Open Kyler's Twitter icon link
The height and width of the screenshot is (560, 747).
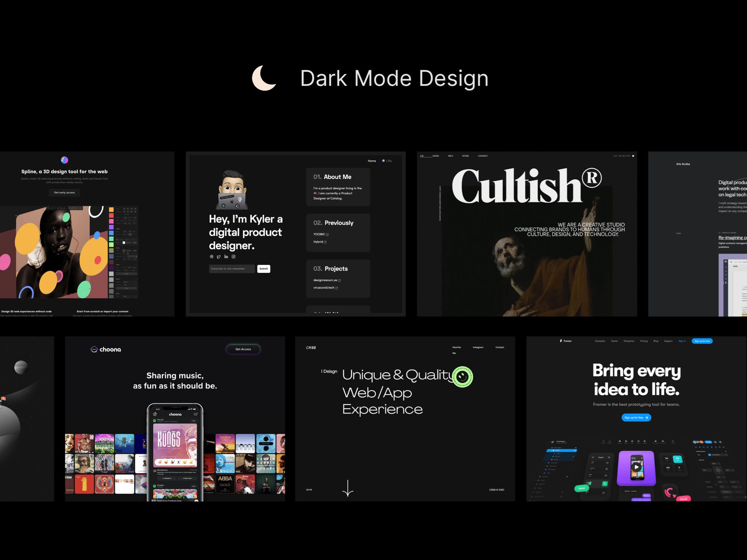tap(219, 257)
